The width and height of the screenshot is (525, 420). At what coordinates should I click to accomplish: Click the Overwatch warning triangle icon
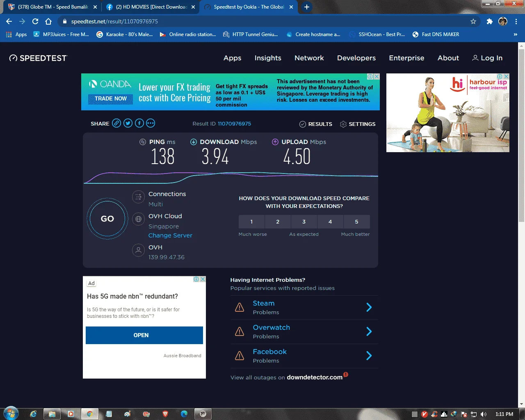(x=240, y=331)
